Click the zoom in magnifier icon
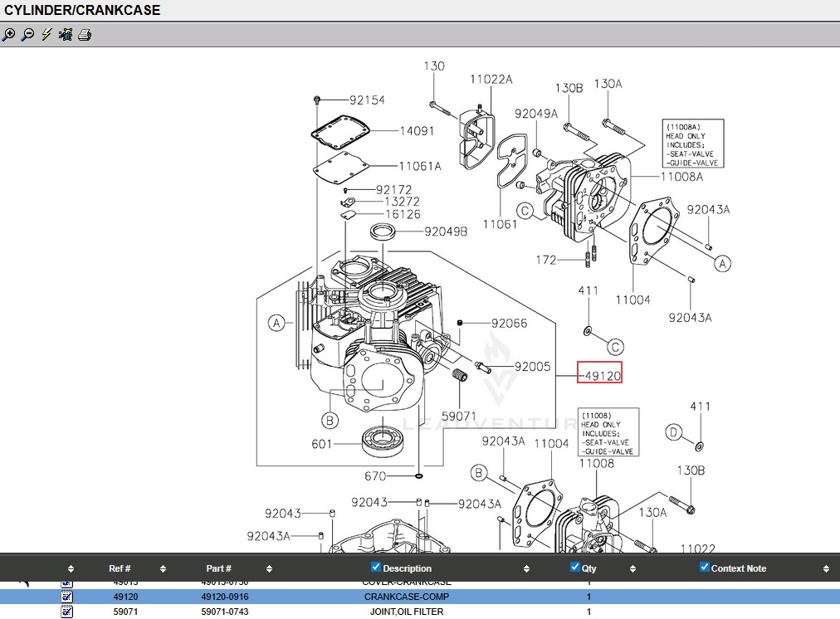 click(8, 35)
